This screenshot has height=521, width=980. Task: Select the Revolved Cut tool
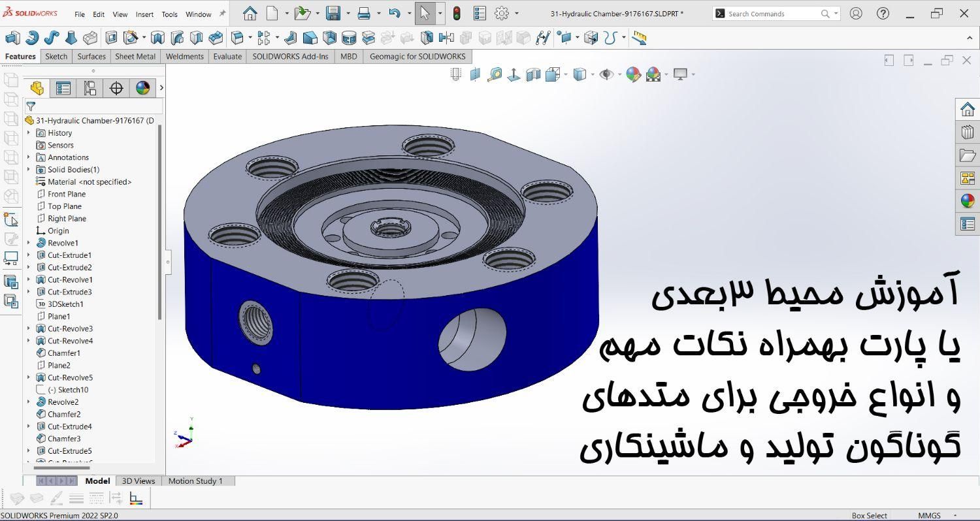pos(157,38)
